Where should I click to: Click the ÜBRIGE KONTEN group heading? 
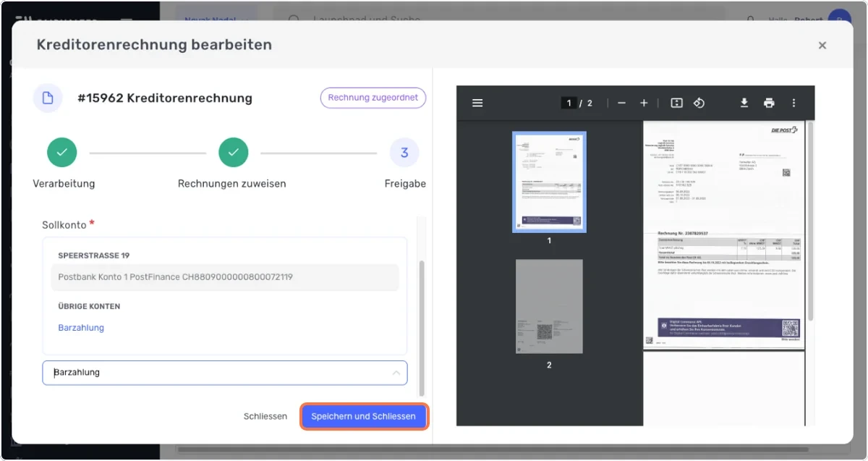(89, 306)
